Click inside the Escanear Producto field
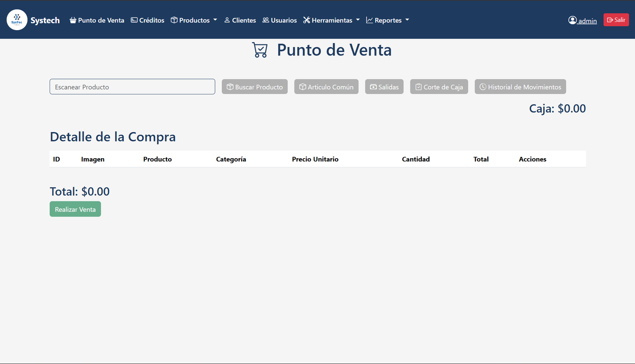The width and height of the screenshot is (635, 364). 132,86
